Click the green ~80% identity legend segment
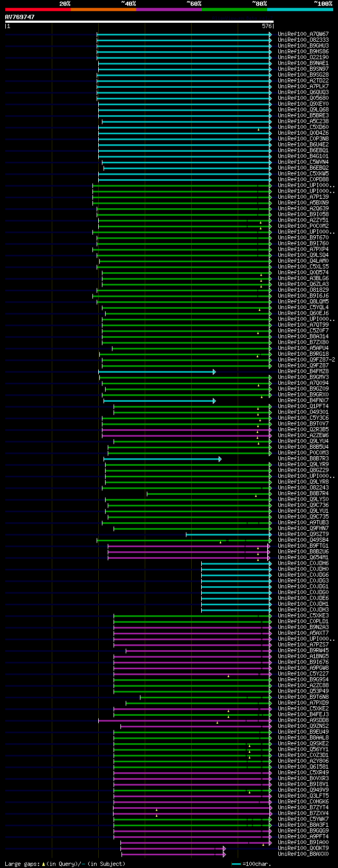The image size is (338, 868). pos(234,9)
